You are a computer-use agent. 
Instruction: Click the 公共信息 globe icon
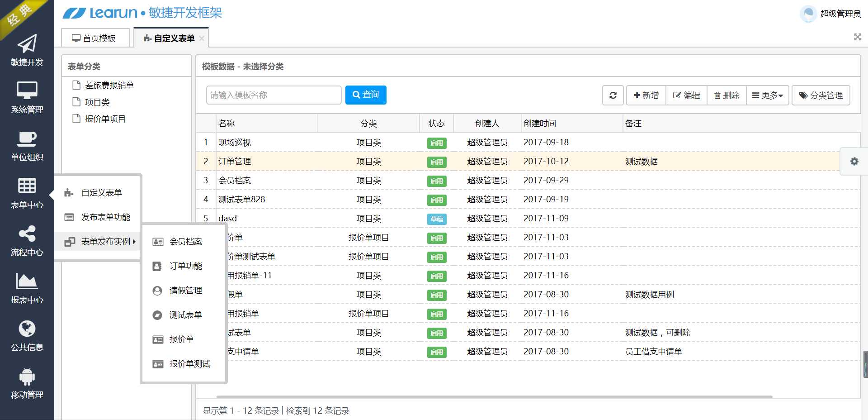[x=27, y=329]
